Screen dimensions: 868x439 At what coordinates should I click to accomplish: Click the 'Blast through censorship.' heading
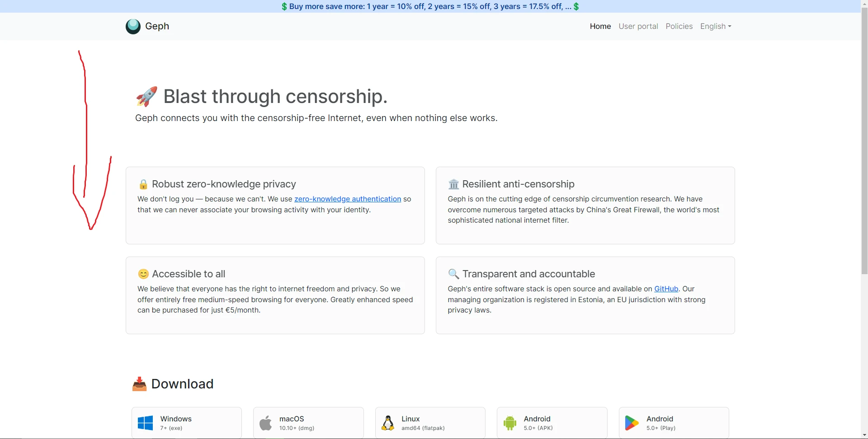click(275, 96)
